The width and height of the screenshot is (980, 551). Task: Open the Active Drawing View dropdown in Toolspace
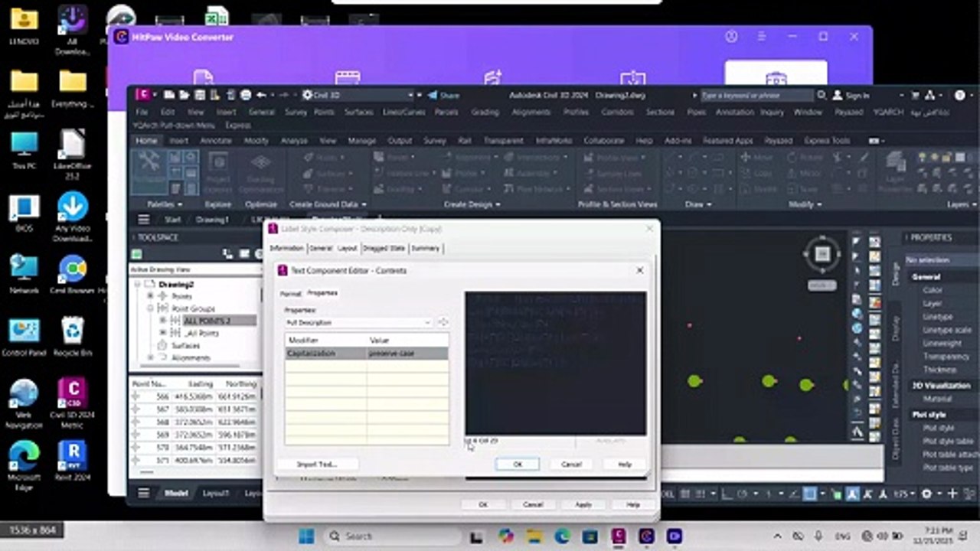coord(195,269)
